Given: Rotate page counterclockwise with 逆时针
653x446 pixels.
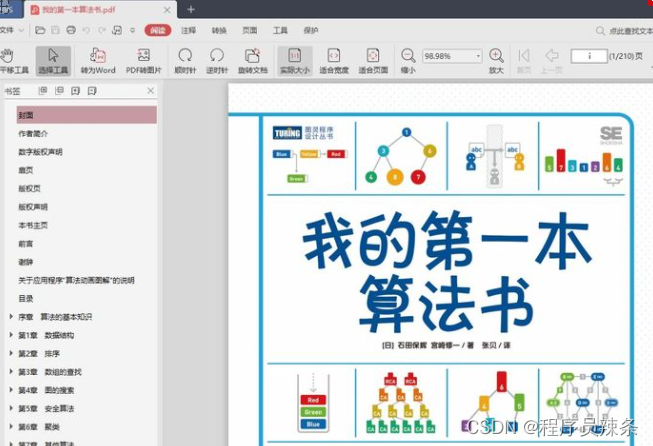Looking at the screenshot, I should 217,61.
